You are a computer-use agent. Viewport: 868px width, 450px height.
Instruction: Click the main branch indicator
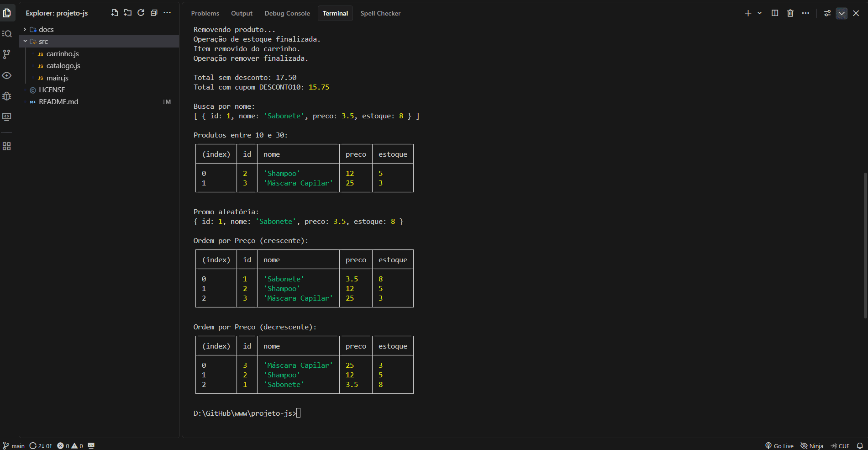14,446
